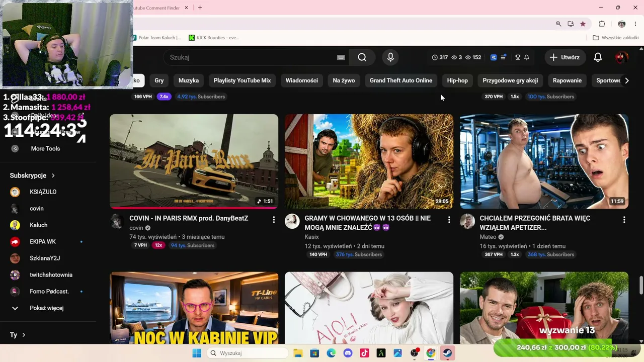644x362 pixels.
Task: Open options for GRAMY W CHOWANEGO video
Action: pyautogui.click(x=449, y=220)
